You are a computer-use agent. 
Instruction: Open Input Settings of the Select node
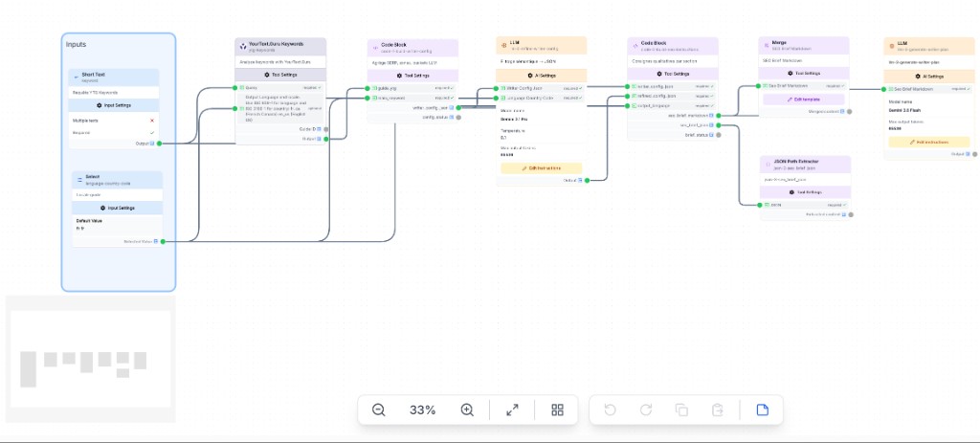tap(117, 208)
